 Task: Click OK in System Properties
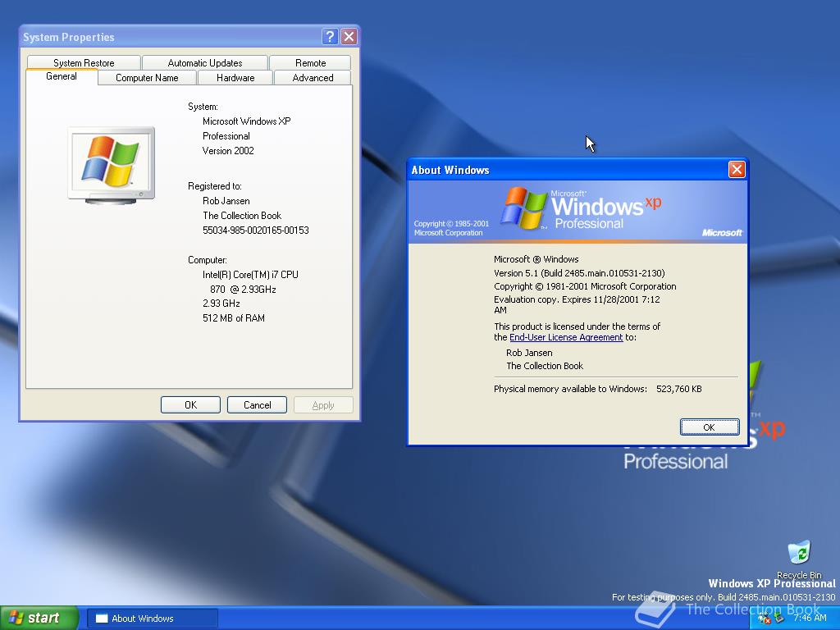(x=190, y=405)
